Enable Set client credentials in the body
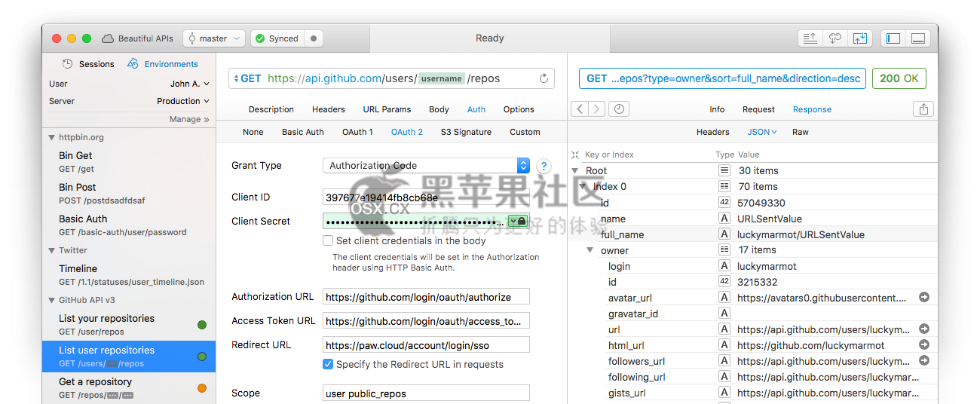Image resolution: width=980 pixels, height=404 pixels. point(328,241)
